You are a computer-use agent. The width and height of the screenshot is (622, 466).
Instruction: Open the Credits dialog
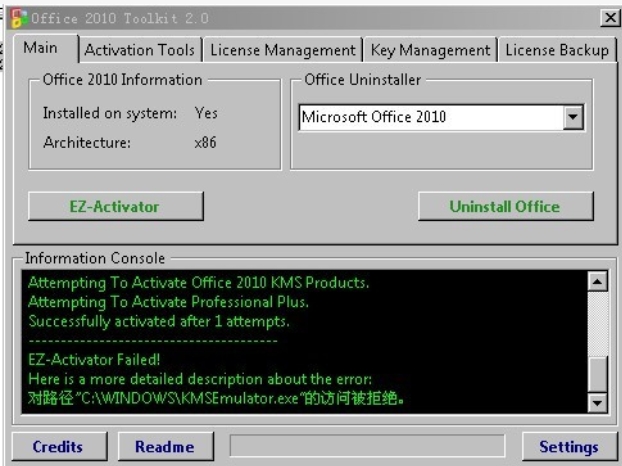tap(59, 447)
